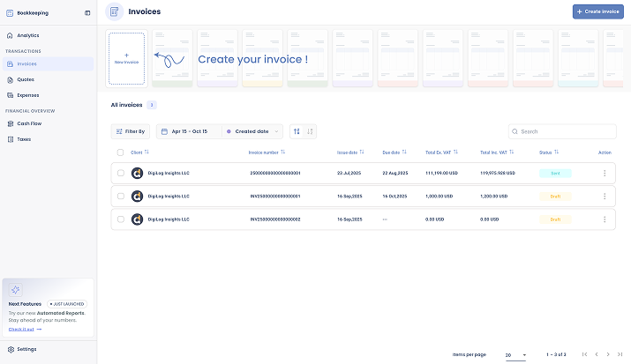The height and width of the screenshot is (364, 631).
Task: Open the items per page dropdown
Action: [x=516, y=355]
